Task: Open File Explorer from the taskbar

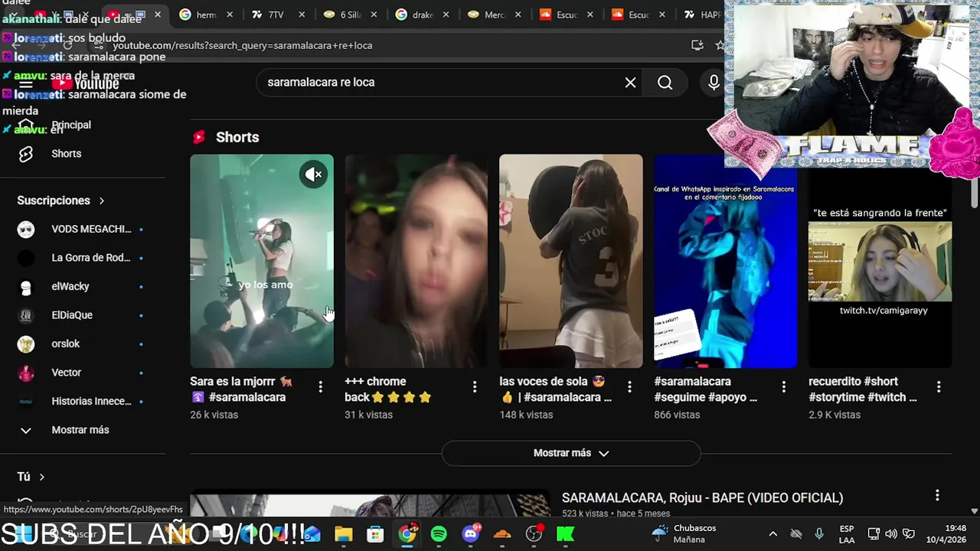Action: coord(343,534)
